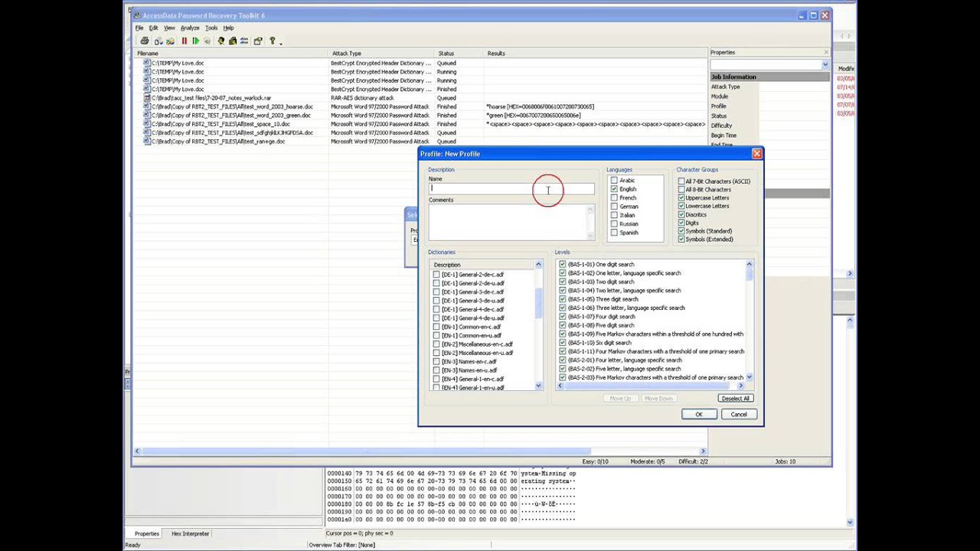This screenshot has width=980, height=551.
Task: Click file icon of test_ran+ge.doc row
Action: pyautogui.click(x=147, y=142)
